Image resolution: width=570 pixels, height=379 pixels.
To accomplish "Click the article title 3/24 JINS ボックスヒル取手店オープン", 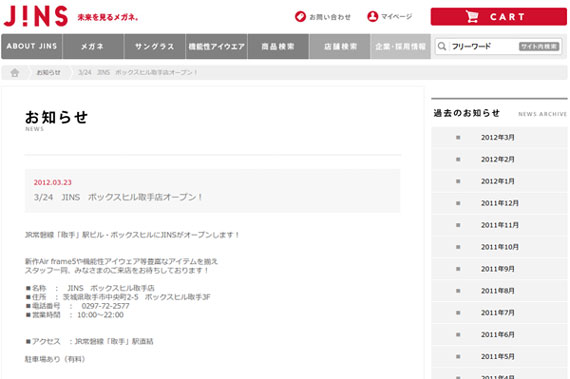I will pos(118,197).
